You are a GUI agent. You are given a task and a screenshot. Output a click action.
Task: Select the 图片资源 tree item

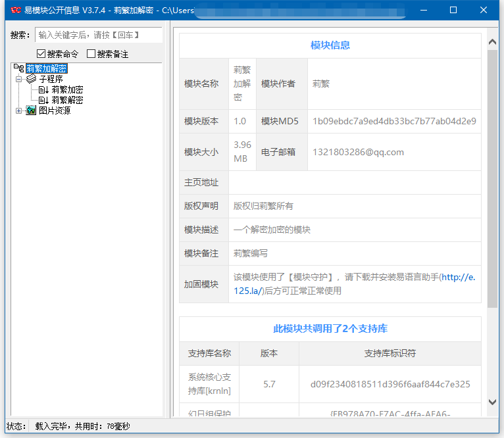[55, 110]
